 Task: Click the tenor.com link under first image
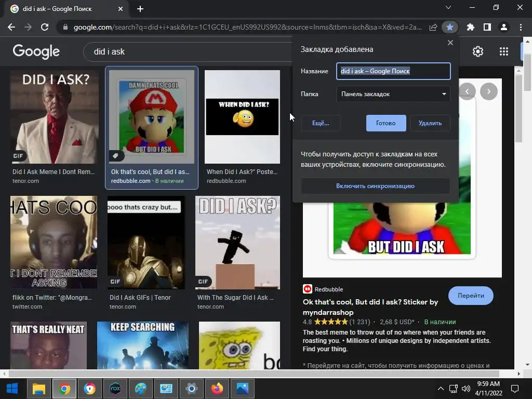point(26,181)
